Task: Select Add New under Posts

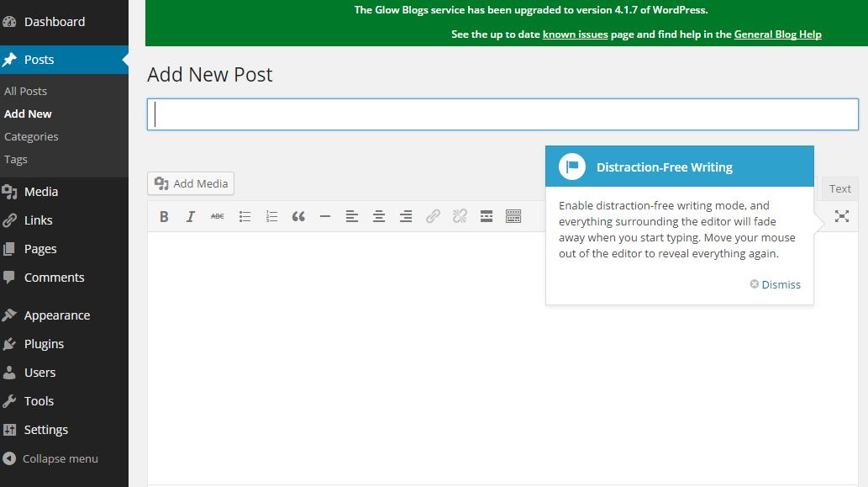Action: pos(28,114)
